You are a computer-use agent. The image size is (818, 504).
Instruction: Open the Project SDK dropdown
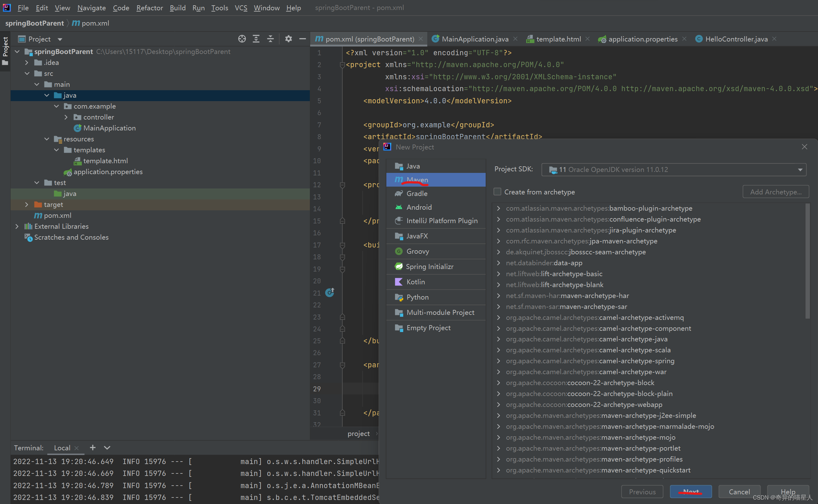coord(800,170)
